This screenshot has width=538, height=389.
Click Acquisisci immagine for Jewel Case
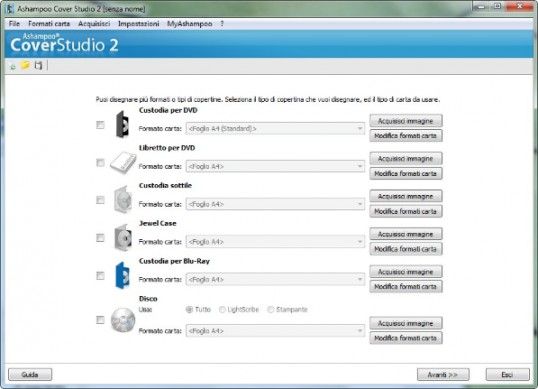pos(406,234)
